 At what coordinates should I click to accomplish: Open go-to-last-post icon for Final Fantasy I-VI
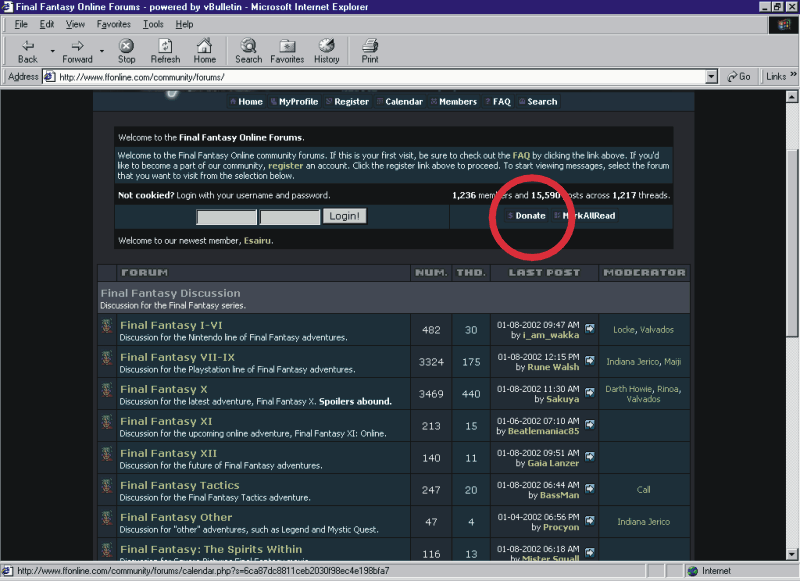coord(590,329)
